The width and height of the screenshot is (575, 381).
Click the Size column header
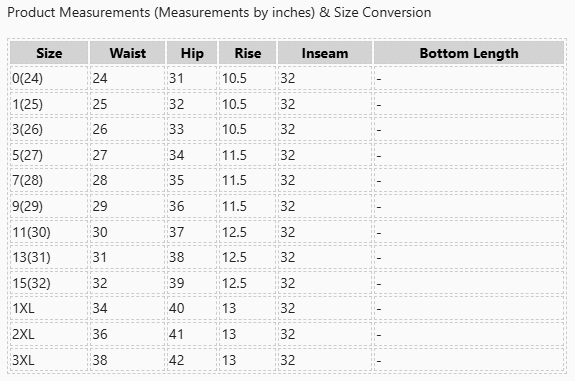49,53
